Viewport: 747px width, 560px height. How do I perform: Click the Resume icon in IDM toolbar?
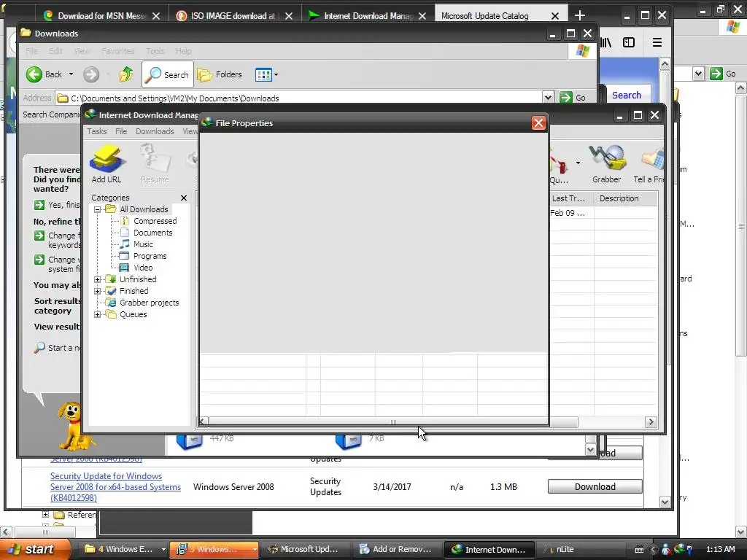[x=155, y=164]
